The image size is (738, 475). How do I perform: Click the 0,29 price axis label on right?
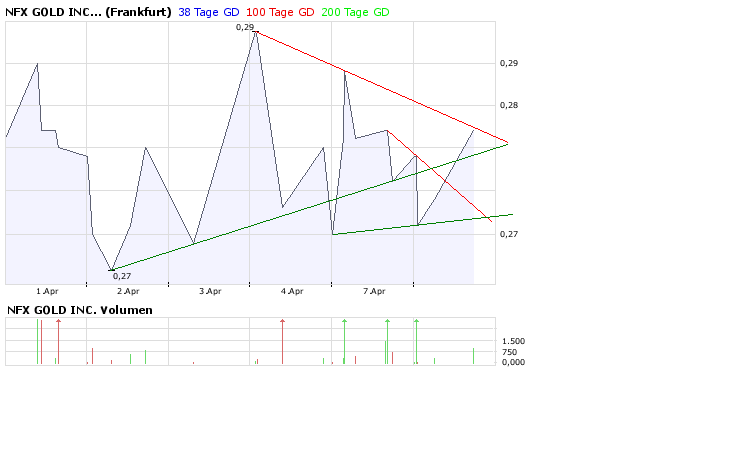(509, 63)
